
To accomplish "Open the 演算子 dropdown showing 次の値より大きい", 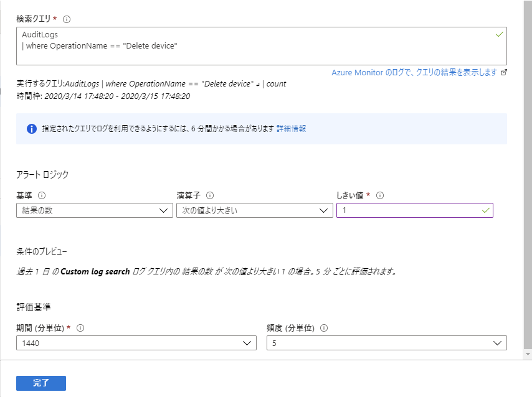I will coord(254,210).
